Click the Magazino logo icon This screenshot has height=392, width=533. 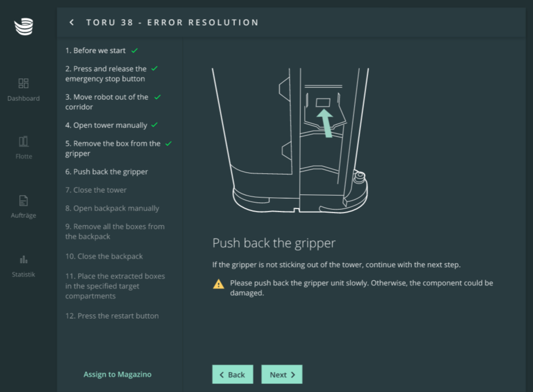click(24, 27)
